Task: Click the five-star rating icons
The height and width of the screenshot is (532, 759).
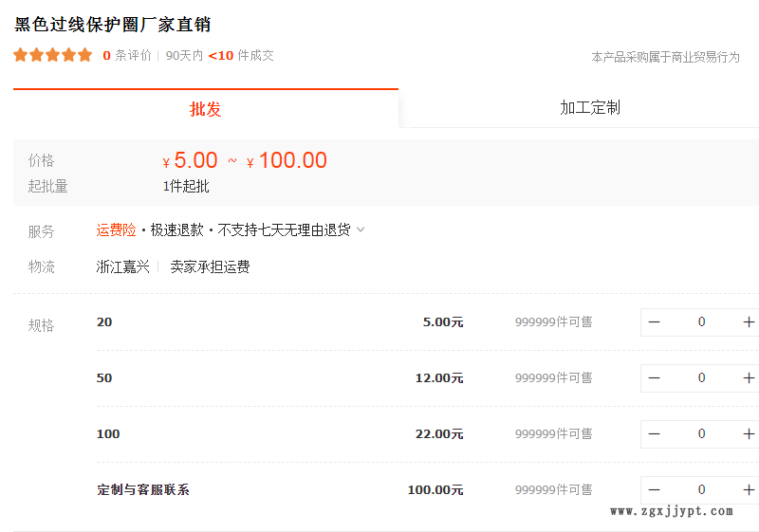Action: [53, 55]
